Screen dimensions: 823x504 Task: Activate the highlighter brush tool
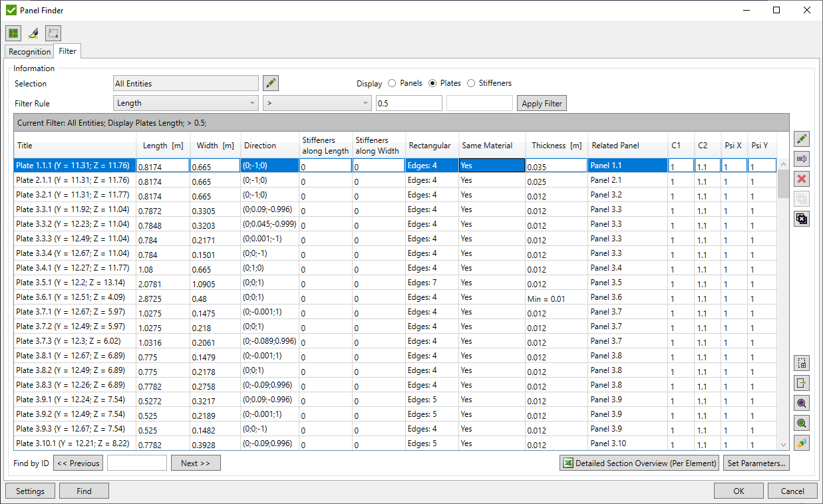pos(33,33)
